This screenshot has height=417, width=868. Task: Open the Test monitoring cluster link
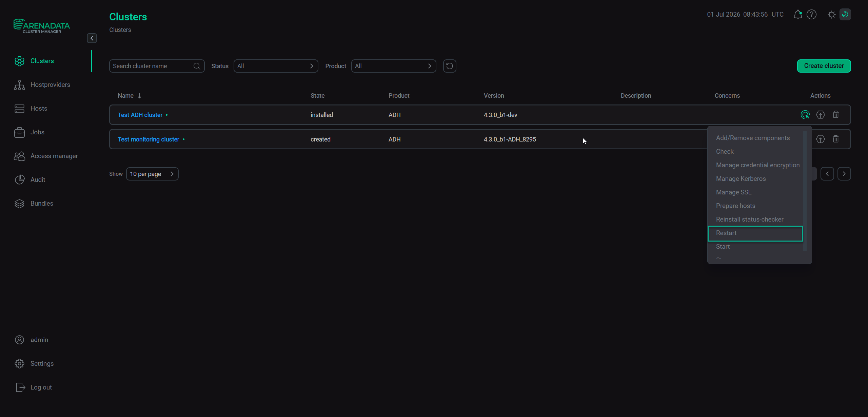pos(148,139)
